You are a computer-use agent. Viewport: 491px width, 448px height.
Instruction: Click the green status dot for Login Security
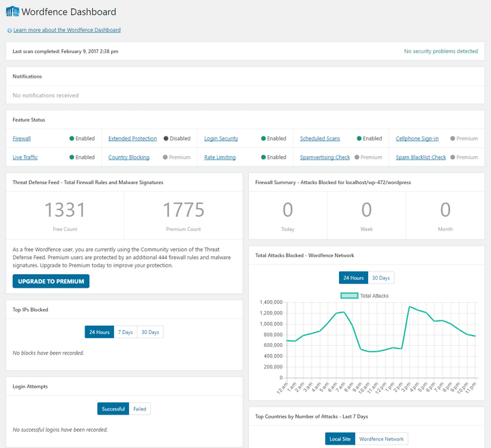263,138
